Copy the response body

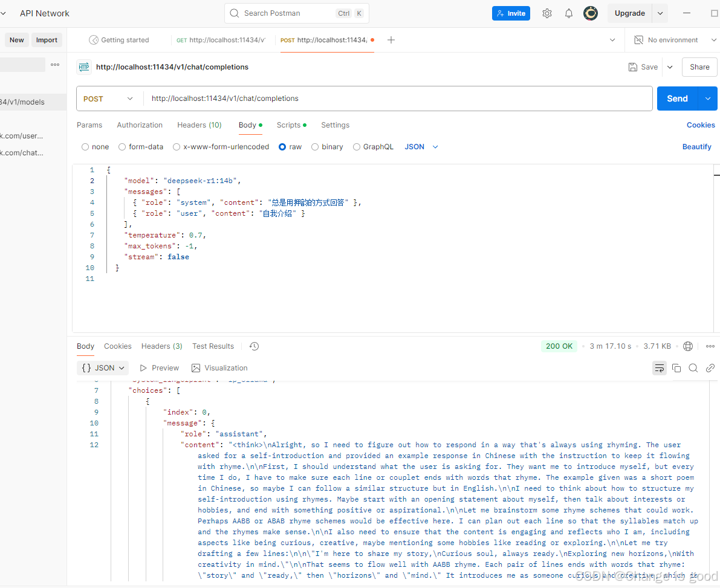676,368
